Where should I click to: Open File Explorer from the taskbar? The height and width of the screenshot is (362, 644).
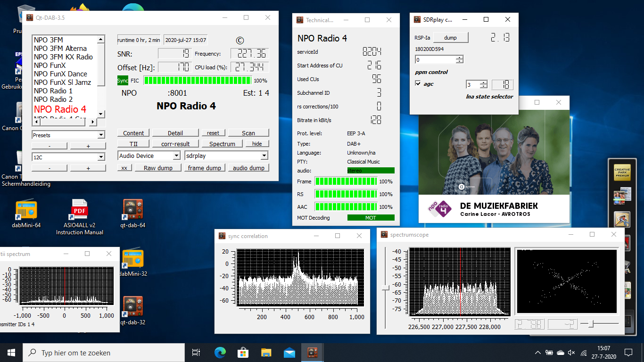[266, 353]
